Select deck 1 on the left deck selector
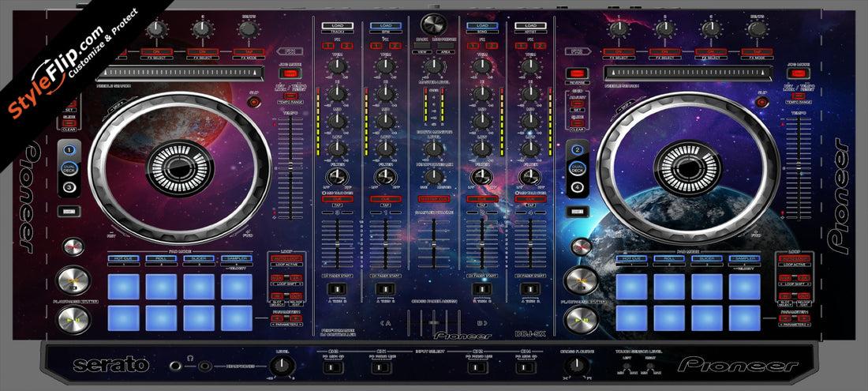Image resolution: width=868 pixels, height=391 pixels. point(69,149)
